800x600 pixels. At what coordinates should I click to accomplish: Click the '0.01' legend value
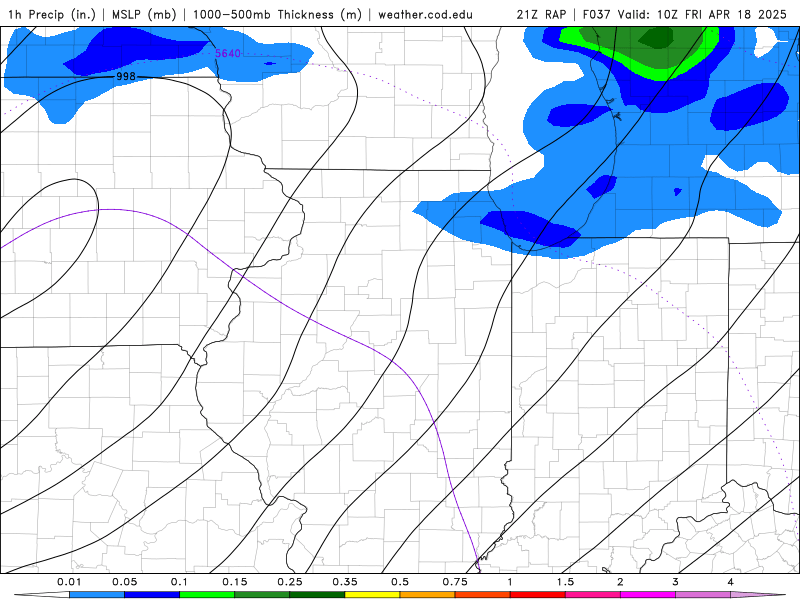pyautogui.click(x=69, y=582)
